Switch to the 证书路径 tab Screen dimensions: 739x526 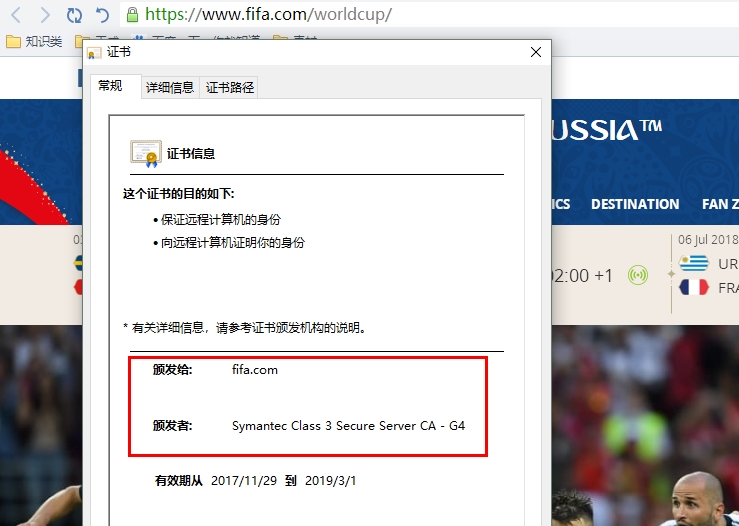point(230,87)
